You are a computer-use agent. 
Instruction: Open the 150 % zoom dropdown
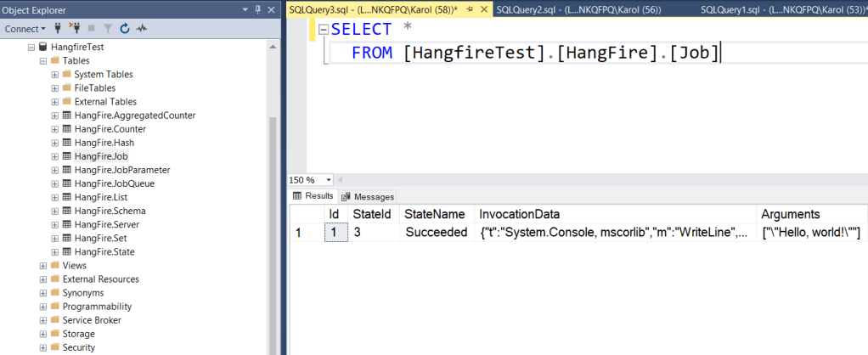(330, 180)
